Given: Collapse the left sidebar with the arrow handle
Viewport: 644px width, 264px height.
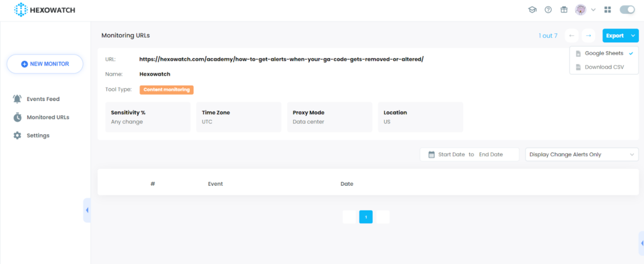Looking at the screenshot, I should (x=87, y=210).
